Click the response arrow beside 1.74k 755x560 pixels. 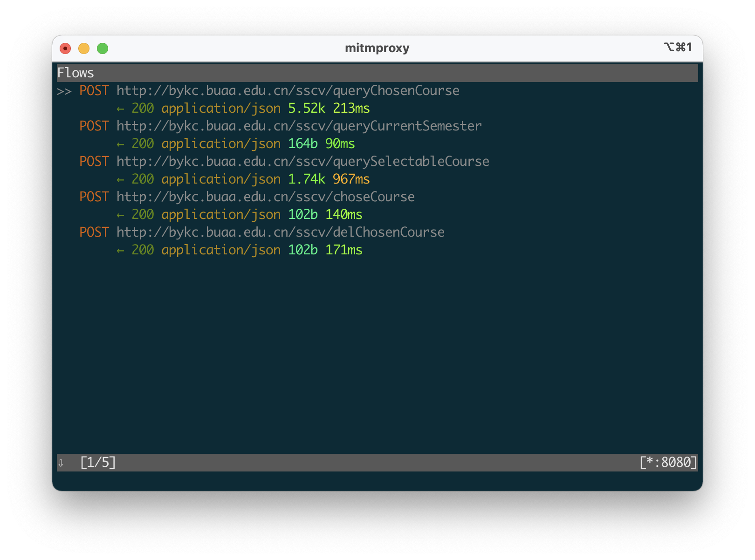(x=120, y=180)
